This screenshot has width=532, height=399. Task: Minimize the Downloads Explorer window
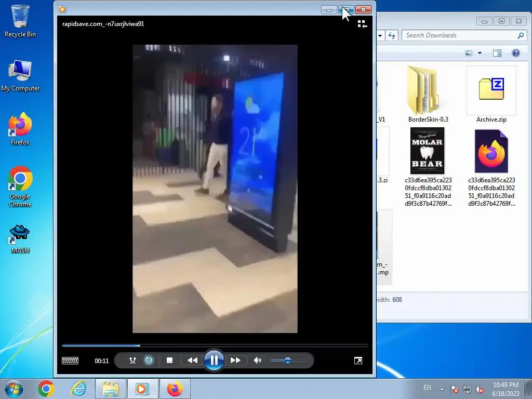point(484,21)
